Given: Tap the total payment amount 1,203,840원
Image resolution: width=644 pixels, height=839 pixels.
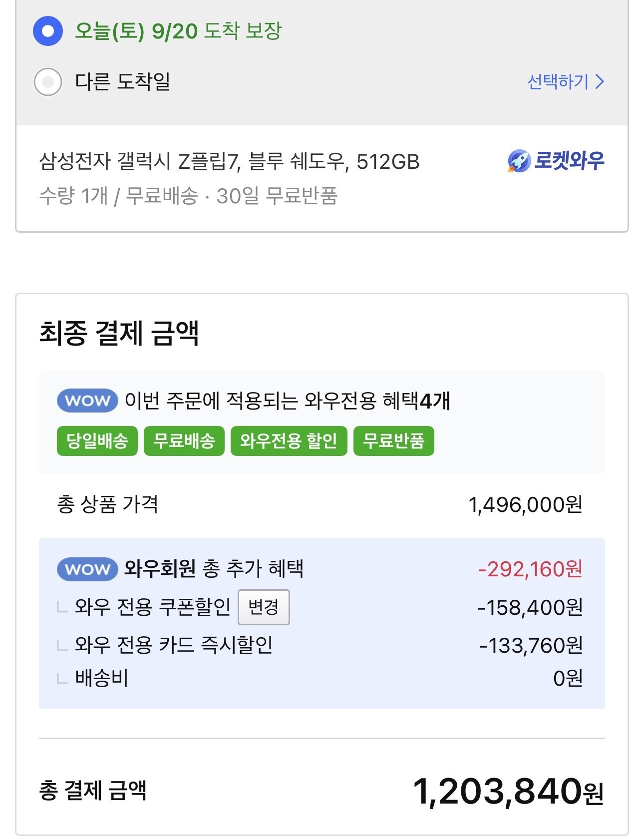Looking at the screenshot, I should 508,792.
